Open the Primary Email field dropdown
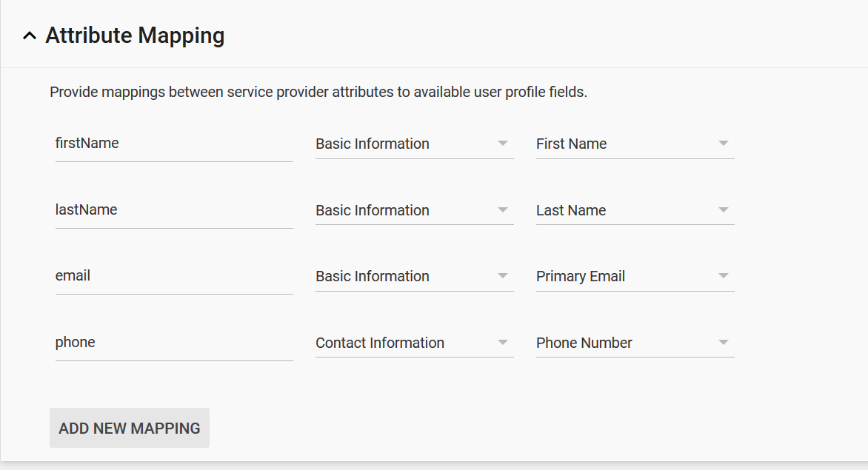 click(635, 276)
